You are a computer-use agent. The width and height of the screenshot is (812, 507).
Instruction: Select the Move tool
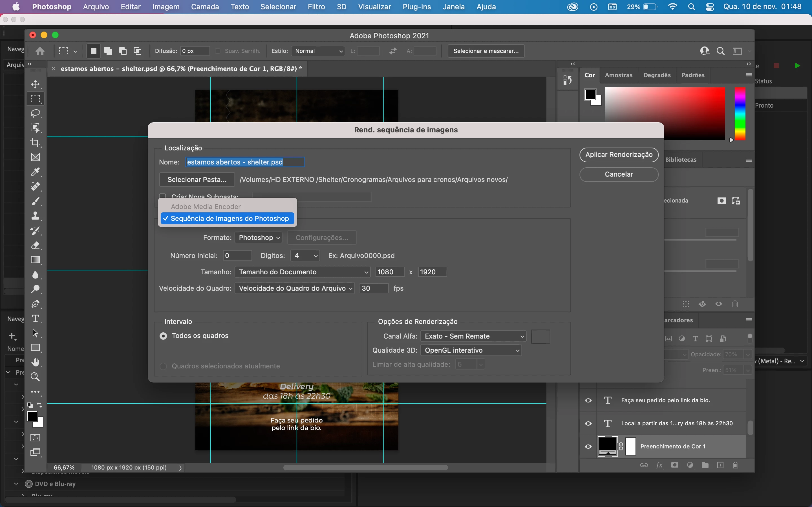click(x=35, y=84)
